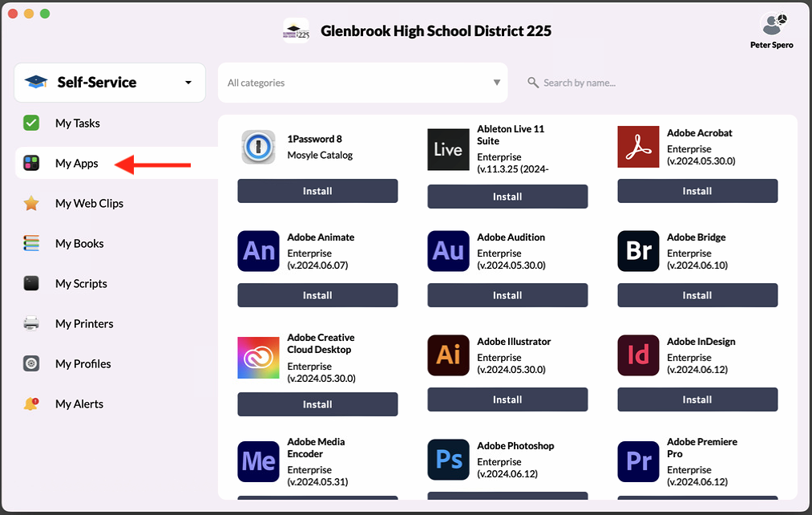The width and height of the screenshot is (812, 515).
Task: Click the Adobe Media Encoder title text
Action: (x=316, y=448)
